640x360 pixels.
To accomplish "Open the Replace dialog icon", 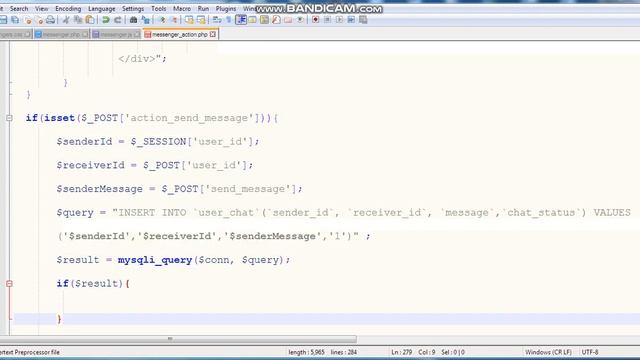I will (146, 20).
